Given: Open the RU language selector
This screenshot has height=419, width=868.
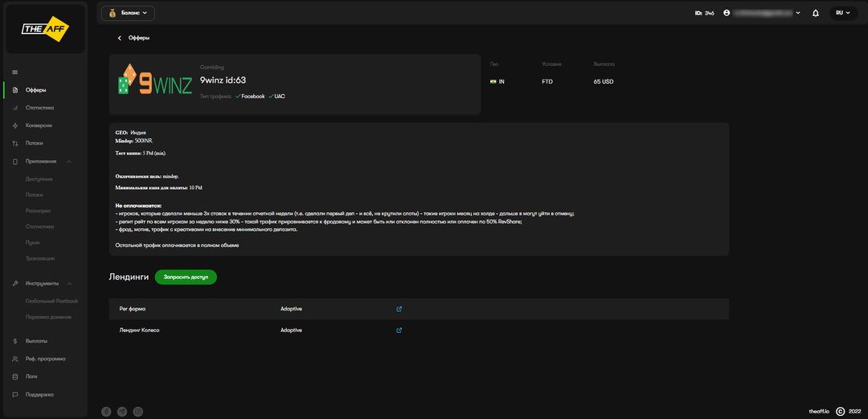Looking at the screenshot, I should click(x=843, y=13).
